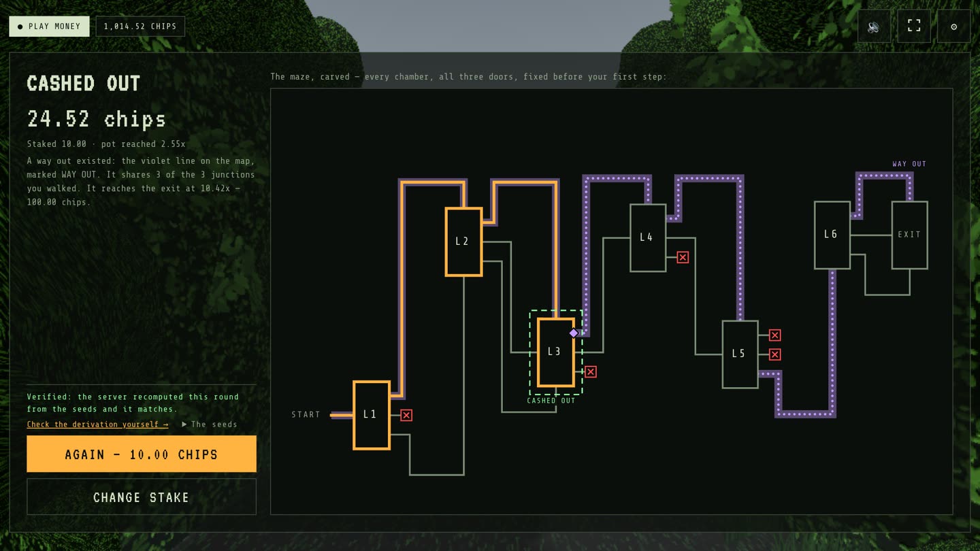Select the L3 chamber
The width and height of the screenshot is (980, 551).
[x=555, y=352]
